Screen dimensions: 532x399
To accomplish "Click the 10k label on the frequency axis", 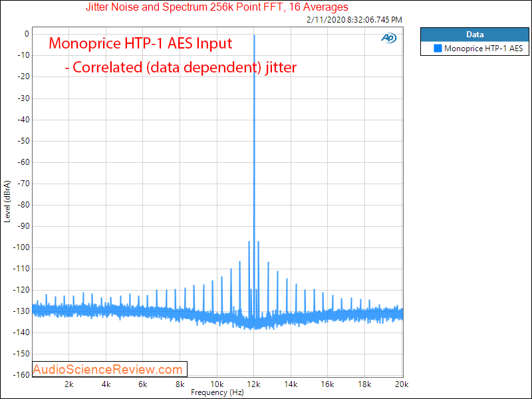I will (x=217, y=384).
